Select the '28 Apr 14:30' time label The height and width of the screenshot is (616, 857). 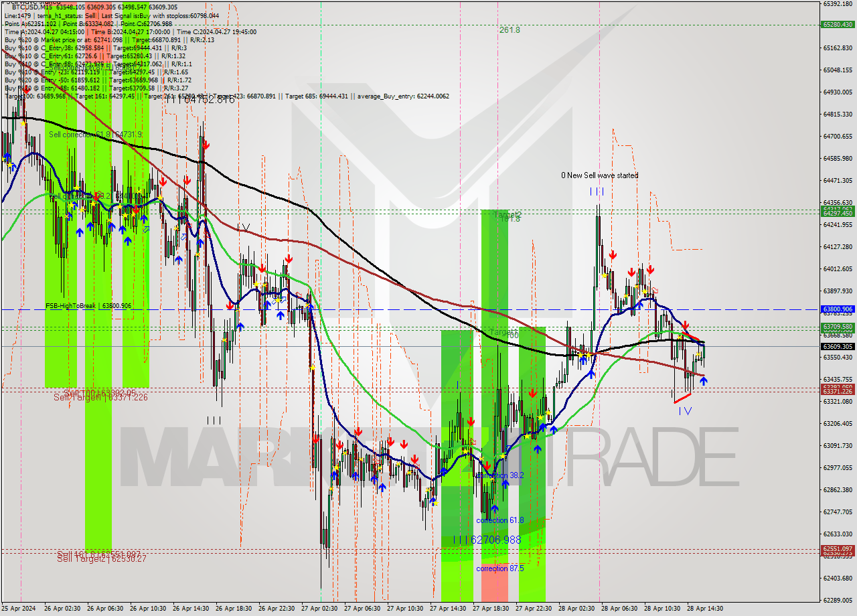(706, 609)
